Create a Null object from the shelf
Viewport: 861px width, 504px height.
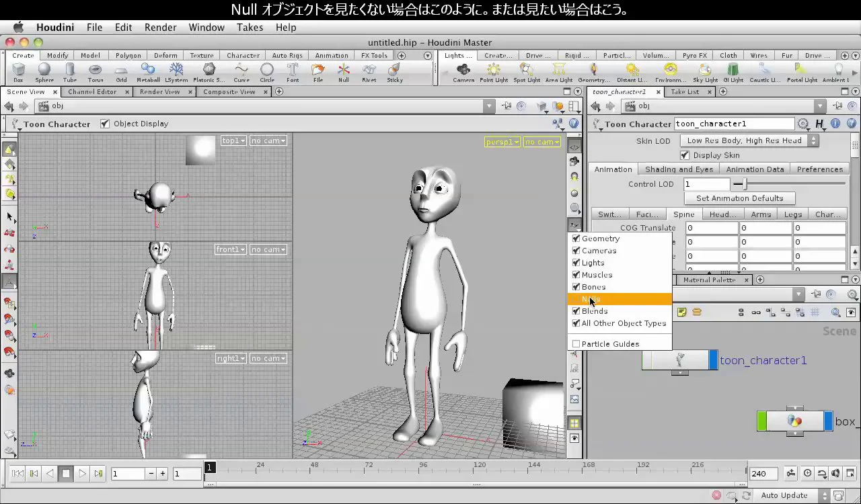click(344, 73)
